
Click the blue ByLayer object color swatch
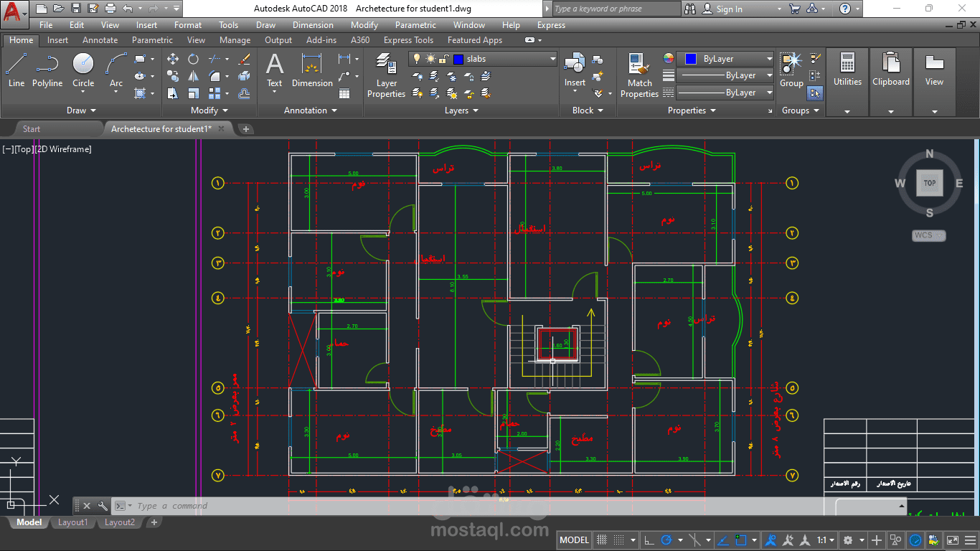pos(691,59)
